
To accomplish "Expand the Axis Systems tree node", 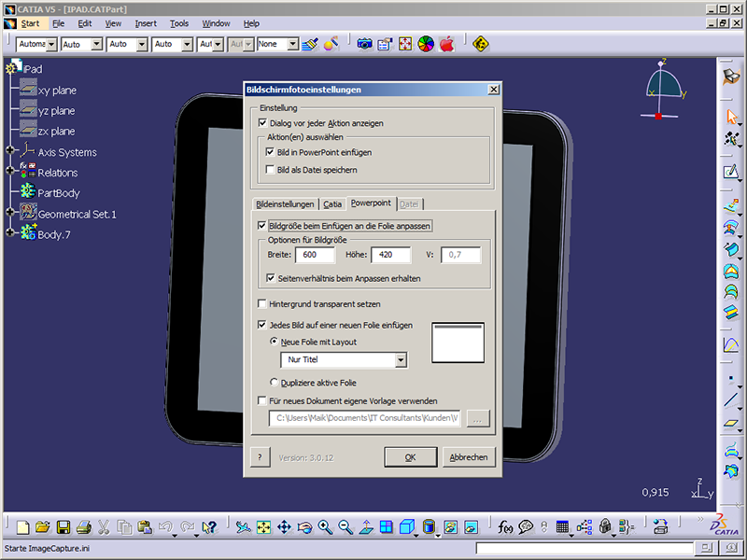I will [9, 150].
